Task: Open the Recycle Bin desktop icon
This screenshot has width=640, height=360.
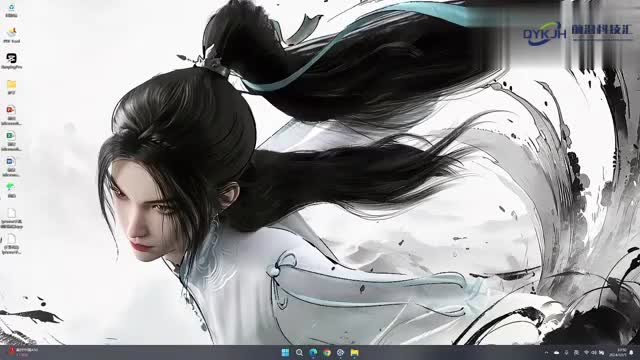Action: (11, 10)
